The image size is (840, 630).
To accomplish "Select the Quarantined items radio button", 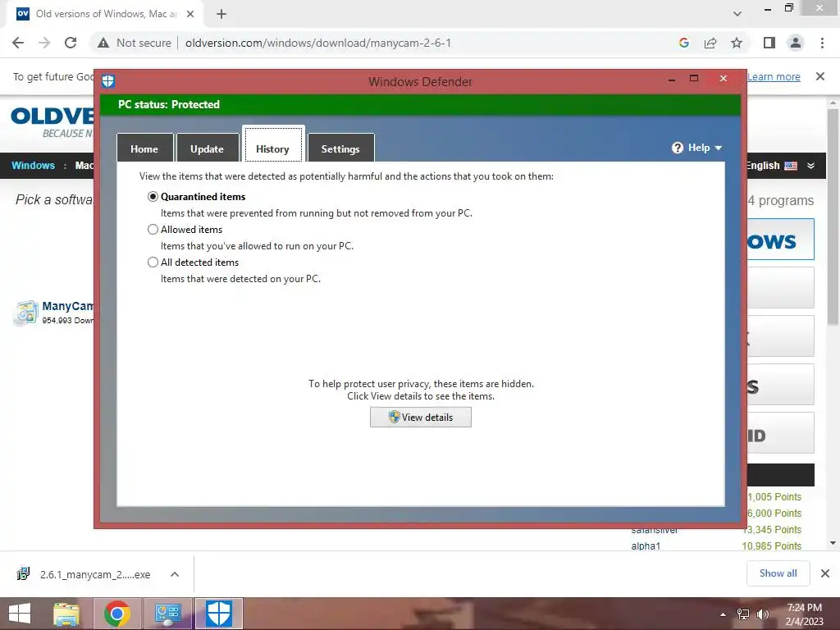I will click(x=153, y=197).
